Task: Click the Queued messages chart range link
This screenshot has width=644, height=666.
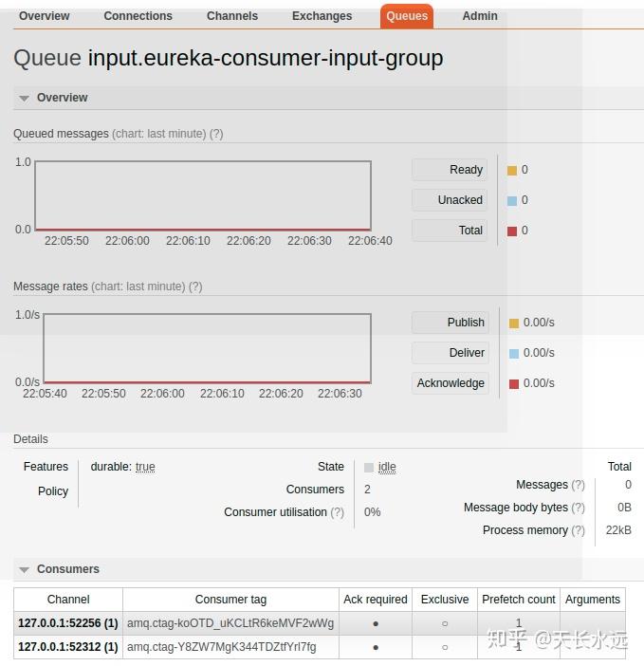Action: click(159, 134)
